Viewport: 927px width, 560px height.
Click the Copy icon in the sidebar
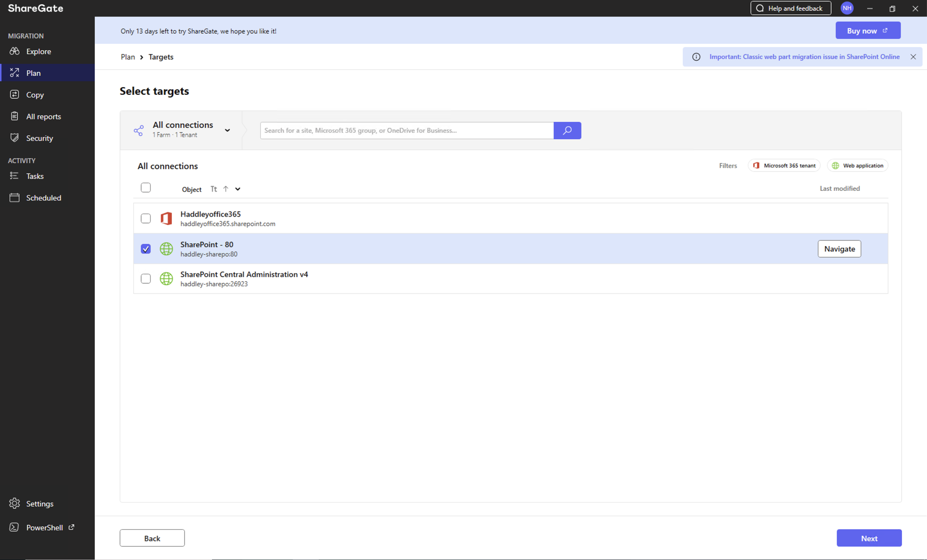click(x=14, y=94)
